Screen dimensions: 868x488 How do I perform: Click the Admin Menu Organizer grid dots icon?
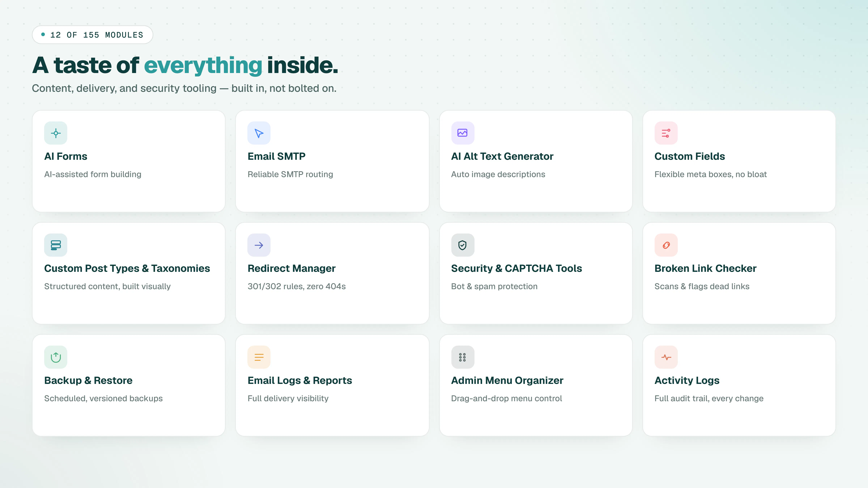(x=463, y=357)
